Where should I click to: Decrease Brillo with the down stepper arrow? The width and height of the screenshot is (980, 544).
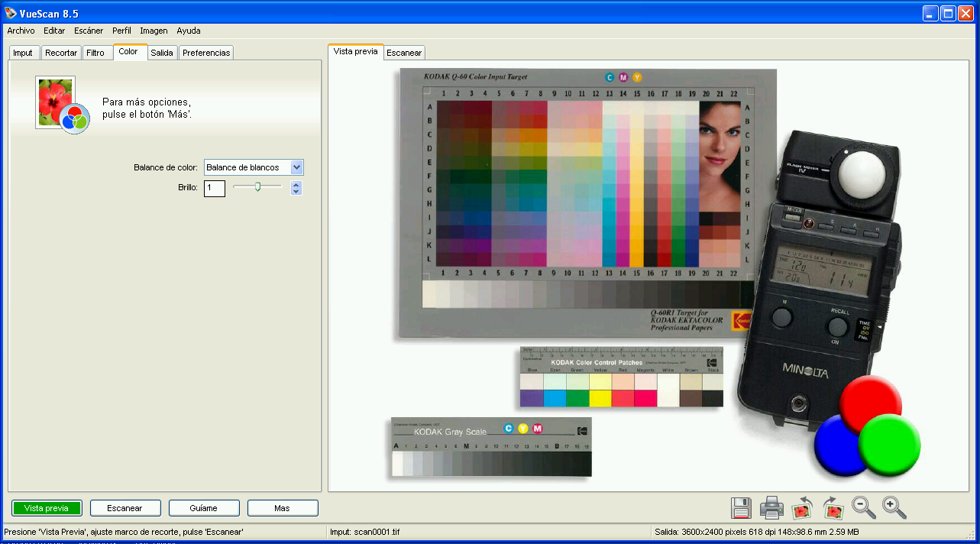click(296, 191)
